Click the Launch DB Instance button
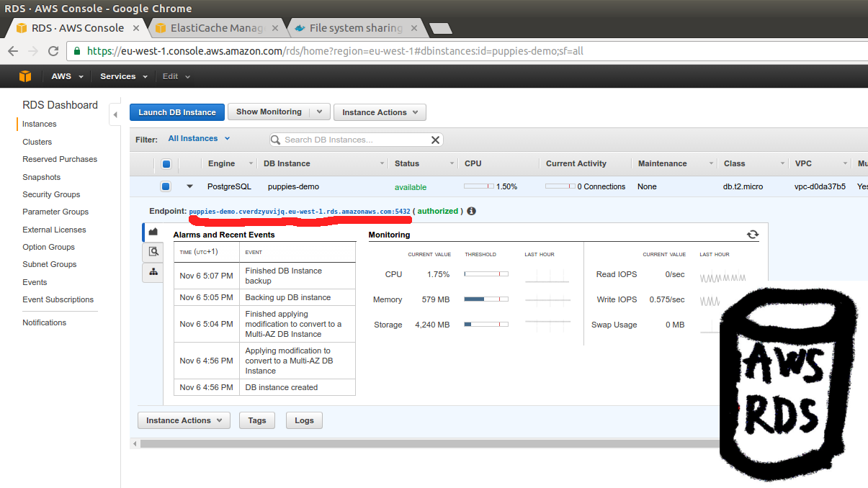Screen dimensions: 868x488 pos(177,112)
